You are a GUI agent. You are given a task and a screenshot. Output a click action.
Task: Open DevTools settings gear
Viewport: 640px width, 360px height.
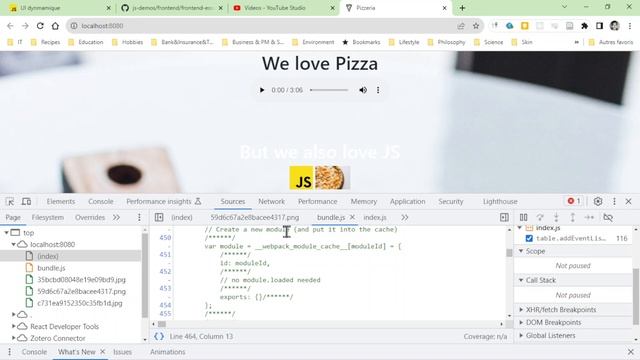click(598, 201)
